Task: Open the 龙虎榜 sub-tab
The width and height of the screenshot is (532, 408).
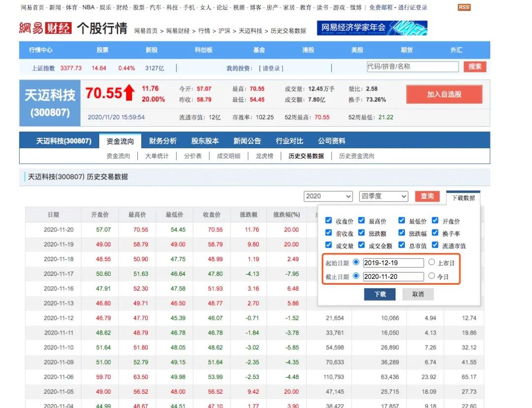Action: (x=265, y=156)
